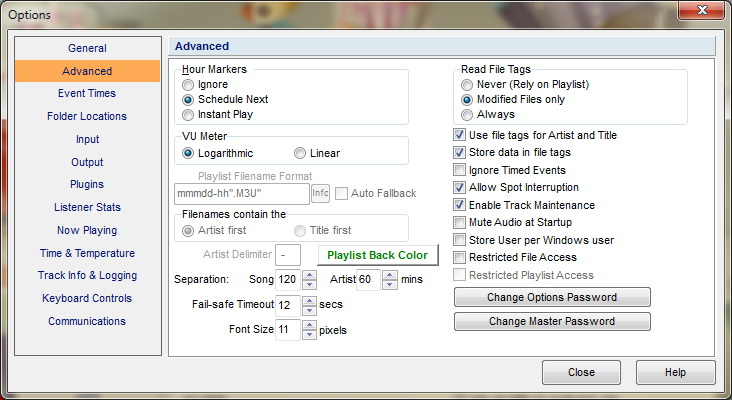The height and width of the screenshot is (400, 732).
Task: Increase Artist separation with up arrow
Action: [x=390, y=275]
